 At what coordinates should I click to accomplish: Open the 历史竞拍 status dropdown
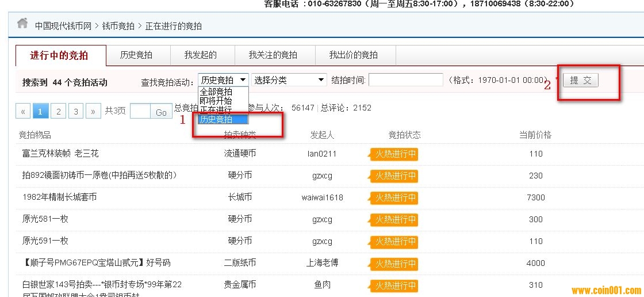pyautogui.click(x=223, y=80)
